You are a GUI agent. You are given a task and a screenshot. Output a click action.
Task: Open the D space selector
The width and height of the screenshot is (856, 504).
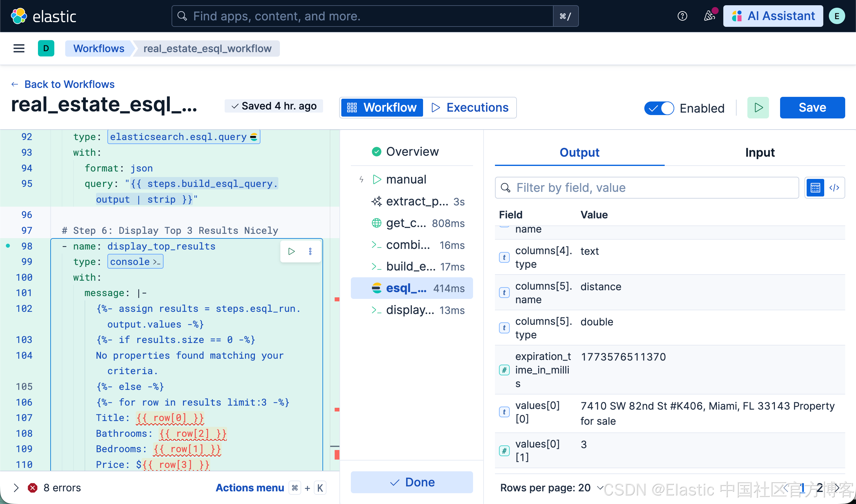pyautogui.click(x=46, y=48)
